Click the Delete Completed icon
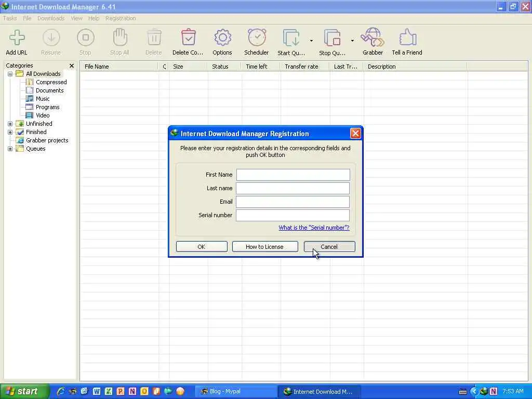 pyautogui.click(x=188, y=37)
